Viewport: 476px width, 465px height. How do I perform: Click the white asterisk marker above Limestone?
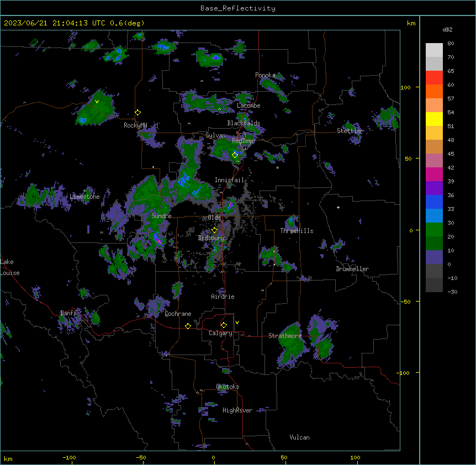click(x=84, y=191)
